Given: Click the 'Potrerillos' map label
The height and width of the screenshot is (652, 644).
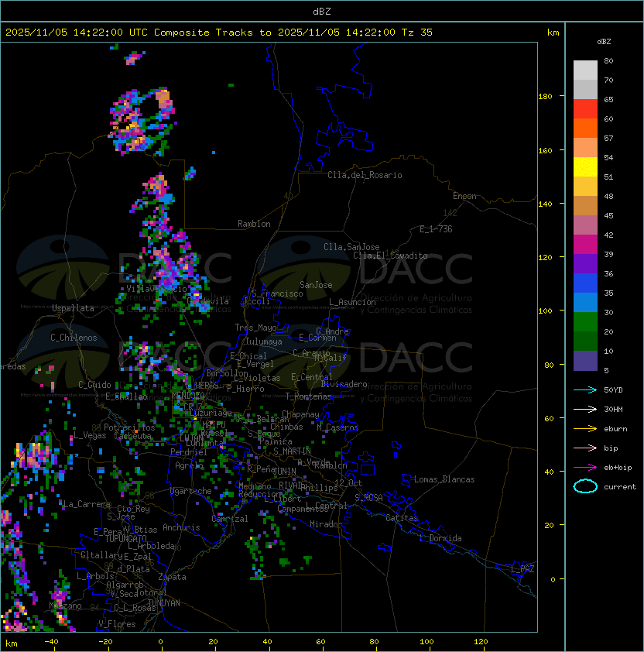Looking at the screenshot, I should pos(129,427).
